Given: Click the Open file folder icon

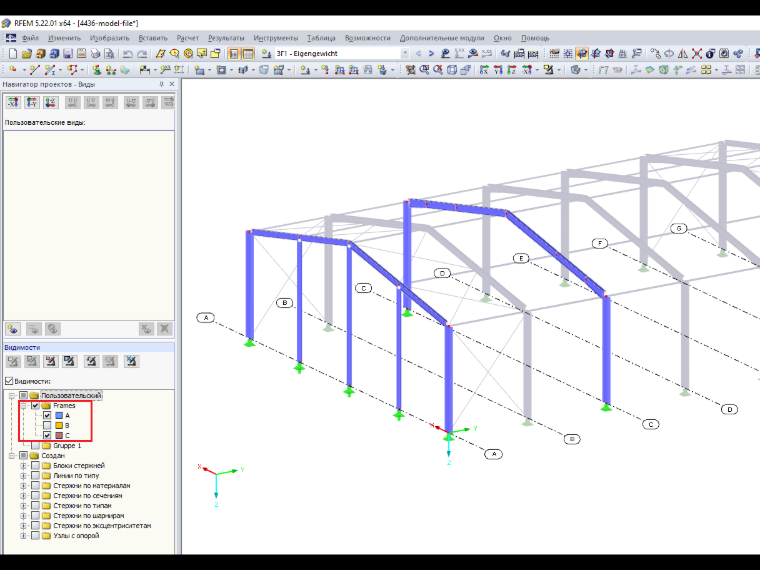Looking at the screenshot, I should tap(27, 54).
